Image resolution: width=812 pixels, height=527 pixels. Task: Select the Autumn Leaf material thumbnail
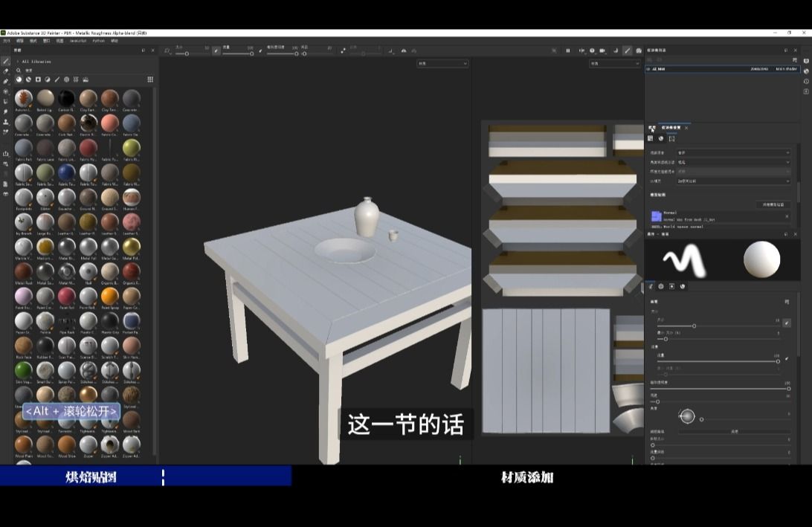23,98
